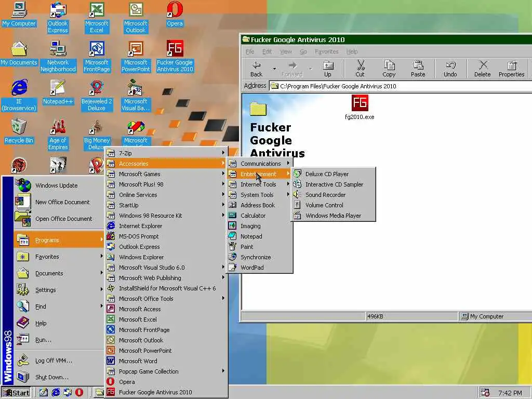Click the WordPad icon
Screen dimensions: 532x399
(232, 268)
